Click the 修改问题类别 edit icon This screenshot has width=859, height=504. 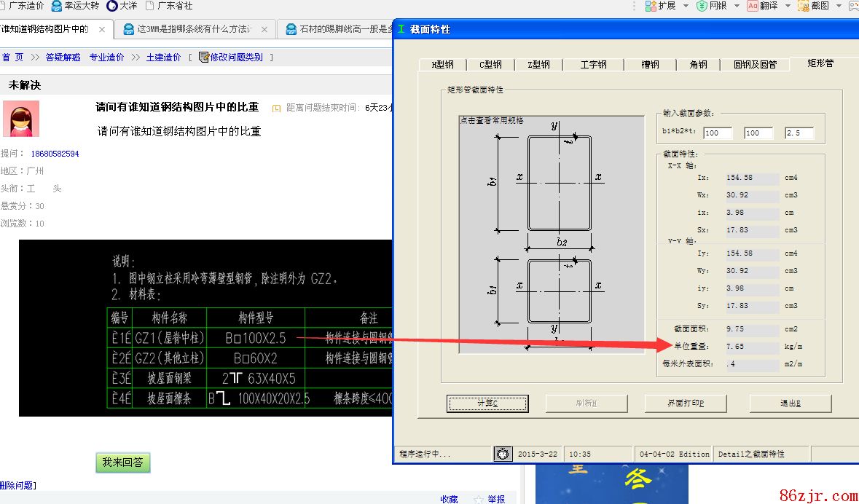203,57
